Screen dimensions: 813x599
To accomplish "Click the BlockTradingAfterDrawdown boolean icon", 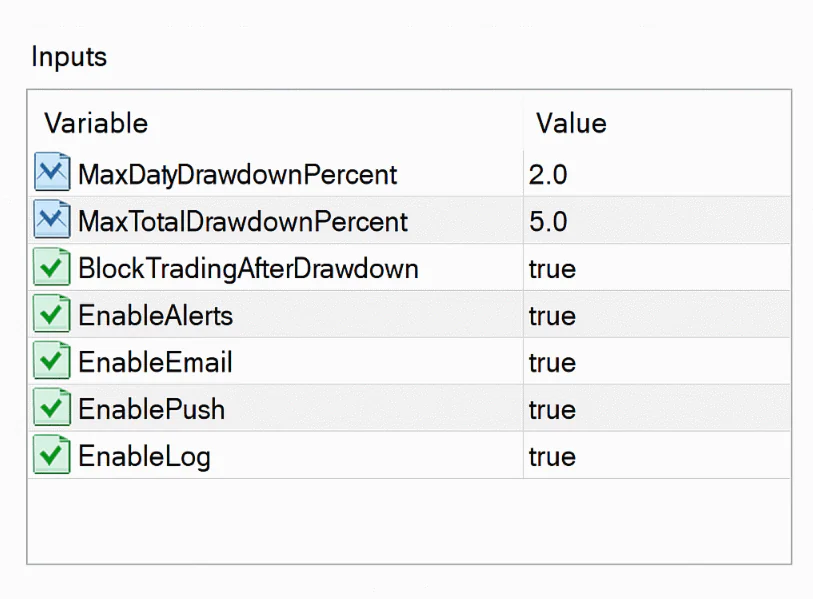I will point(52,267).
